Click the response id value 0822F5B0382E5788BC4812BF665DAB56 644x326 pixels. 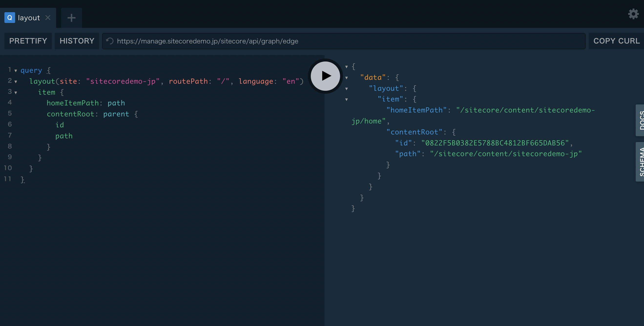(495, 143)
